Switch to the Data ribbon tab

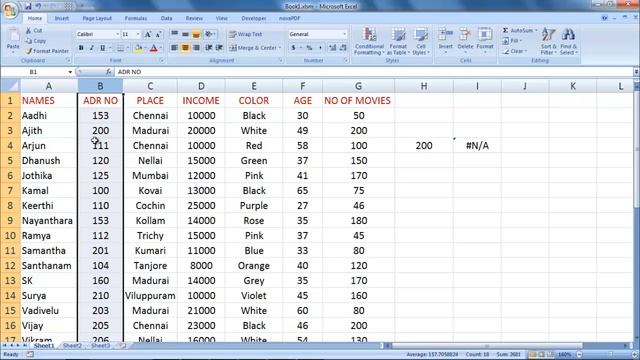166,18
